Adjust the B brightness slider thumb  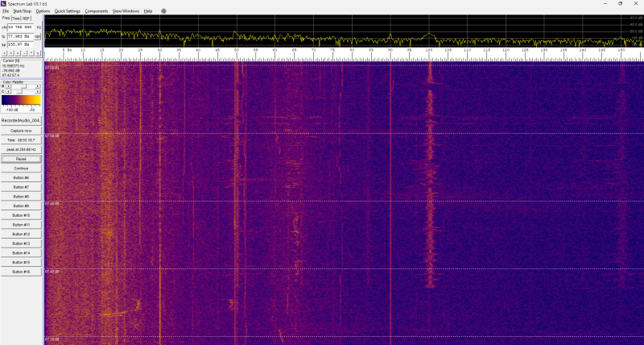pyautogui.click(x=23, y=86)
